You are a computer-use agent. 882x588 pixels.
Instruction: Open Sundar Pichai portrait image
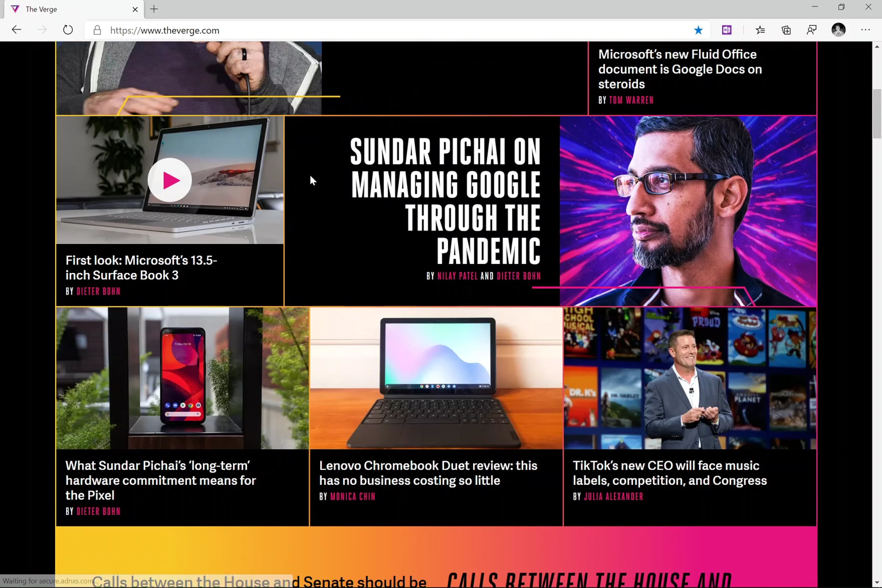coord(688,211)
